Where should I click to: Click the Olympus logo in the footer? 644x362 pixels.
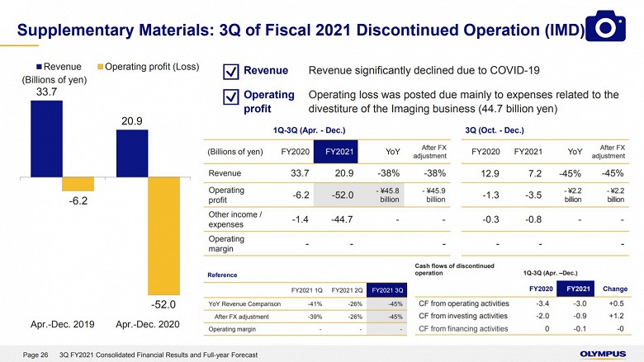click(603, 355)
